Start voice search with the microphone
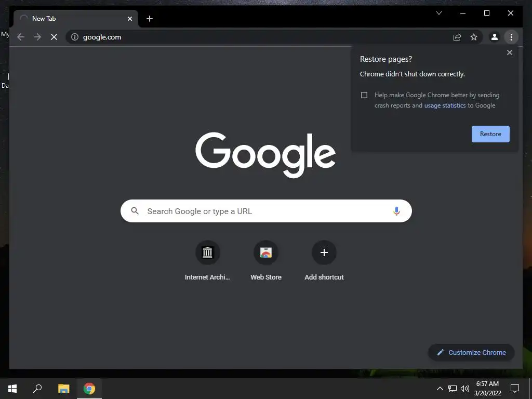 coord(396,211)
